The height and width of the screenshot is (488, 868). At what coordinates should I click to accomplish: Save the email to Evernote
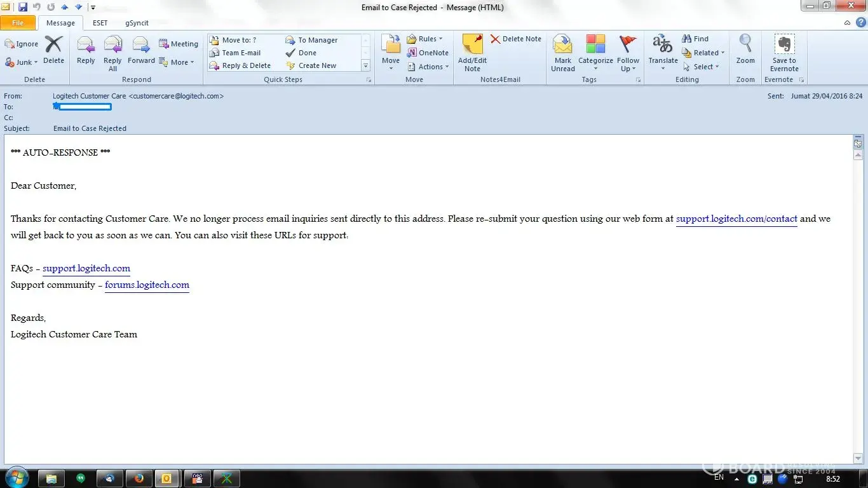784,53
